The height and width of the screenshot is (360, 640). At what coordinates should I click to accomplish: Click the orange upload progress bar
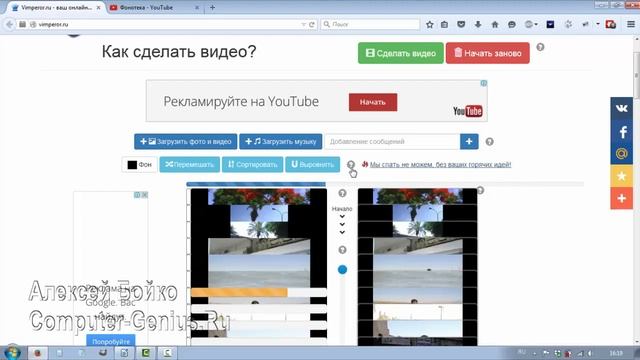(239, 292)
